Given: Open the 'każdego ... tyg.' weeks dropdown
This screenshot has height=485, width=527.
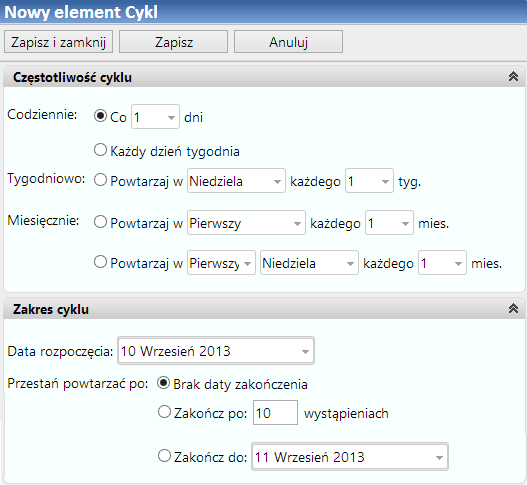Looking at the screenshot, I should pos(369,181).
